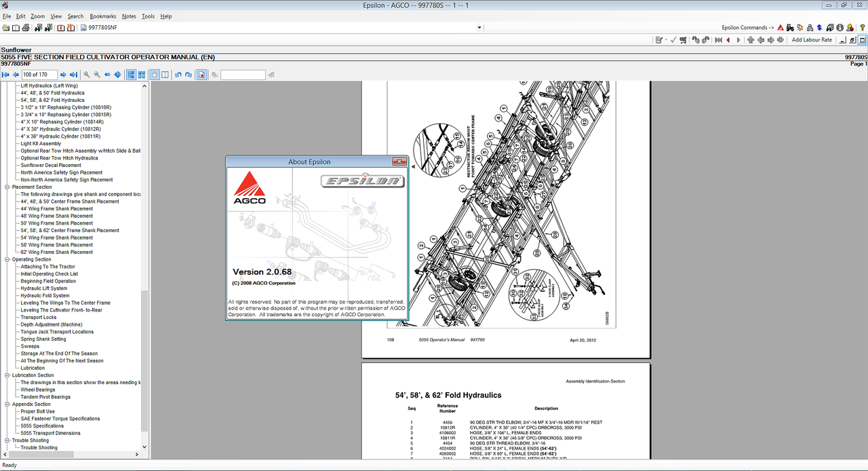Open Transport Locks bookmark

pos(39,318)
